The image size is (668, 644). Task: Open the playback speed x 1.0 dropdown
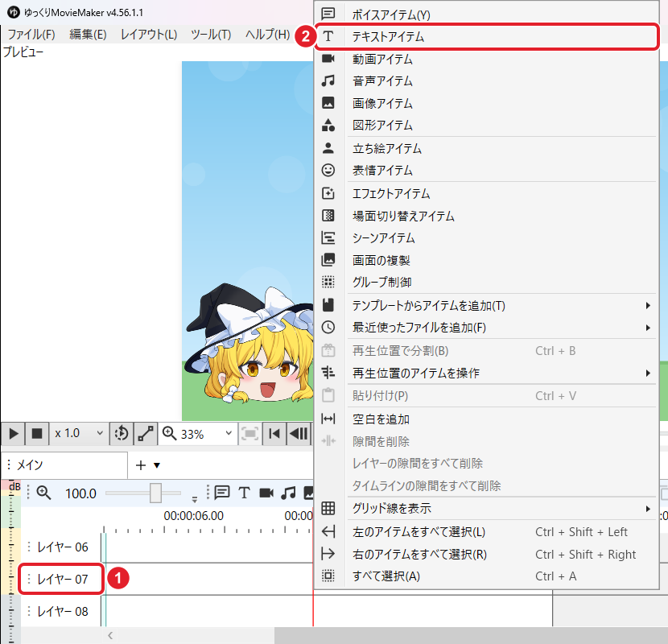(x=79, y=434)
